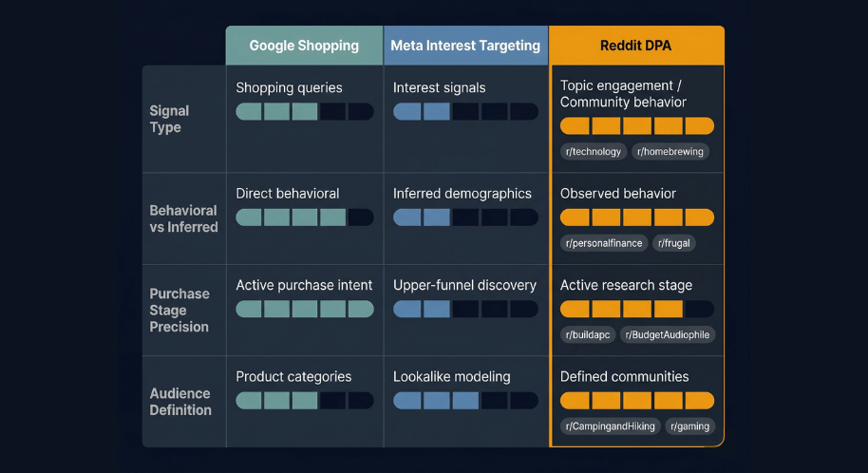The image size is (868, 473).
Task: Click the Direct behavioral rating bar
Action: pos(305,218)
